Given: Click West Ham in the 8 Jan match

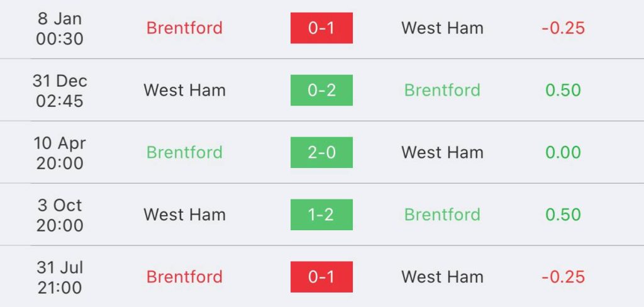Looking at the screenshot, I should [442, 28].
